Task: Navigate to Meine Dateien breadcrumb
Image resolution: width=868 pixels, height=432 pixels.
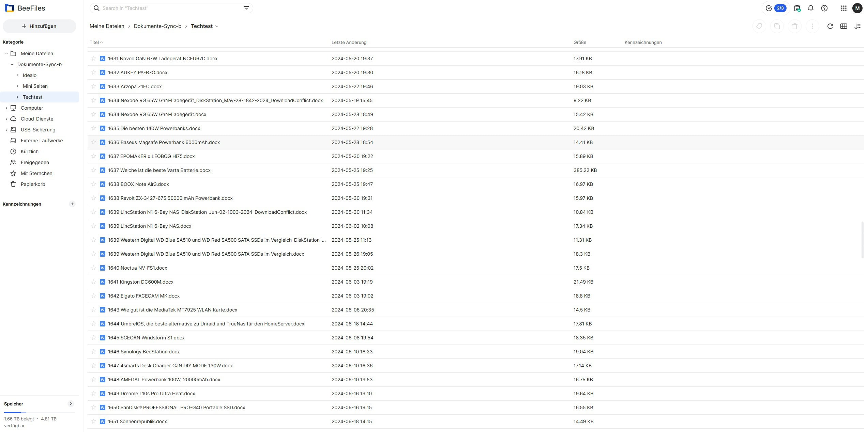Action: click(x=107, y=26)
